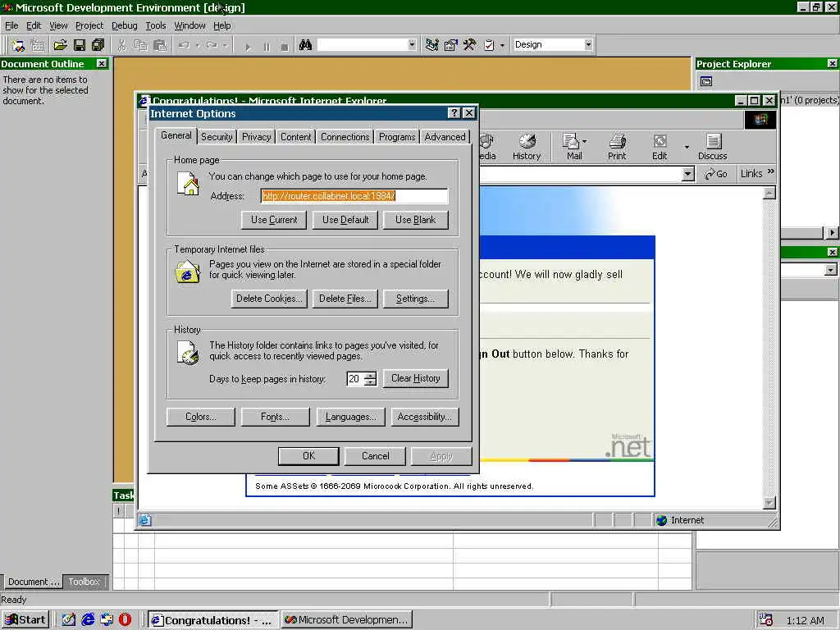Click the Languages button
This screenshot has height=630, width=840.
point(351,417)
